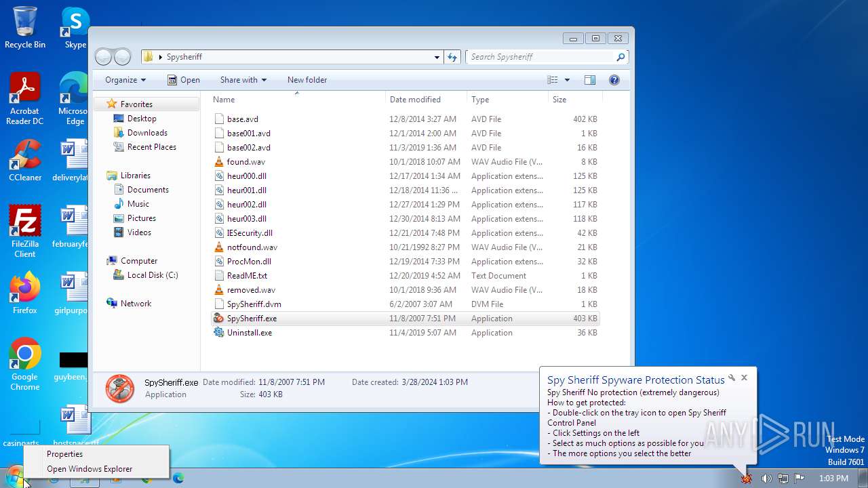
Task: Show the preview pane icon
Action: 590,80
